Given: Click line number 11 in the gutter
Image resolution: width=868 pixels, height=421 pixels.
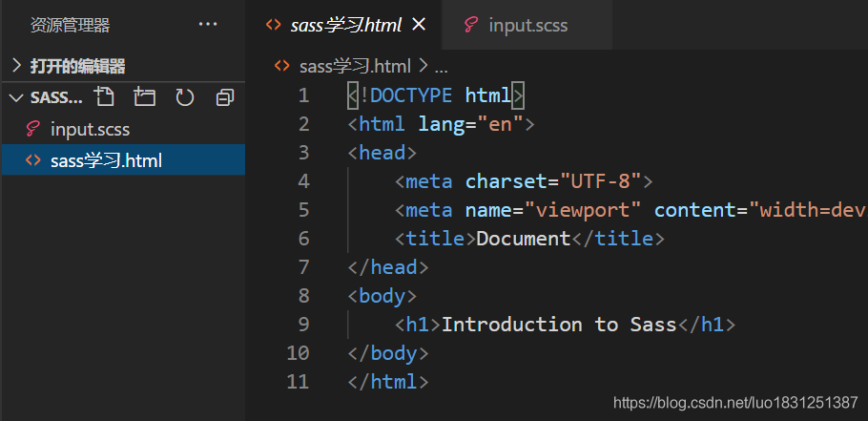Looking at the screenshot, I should point(298,382).
